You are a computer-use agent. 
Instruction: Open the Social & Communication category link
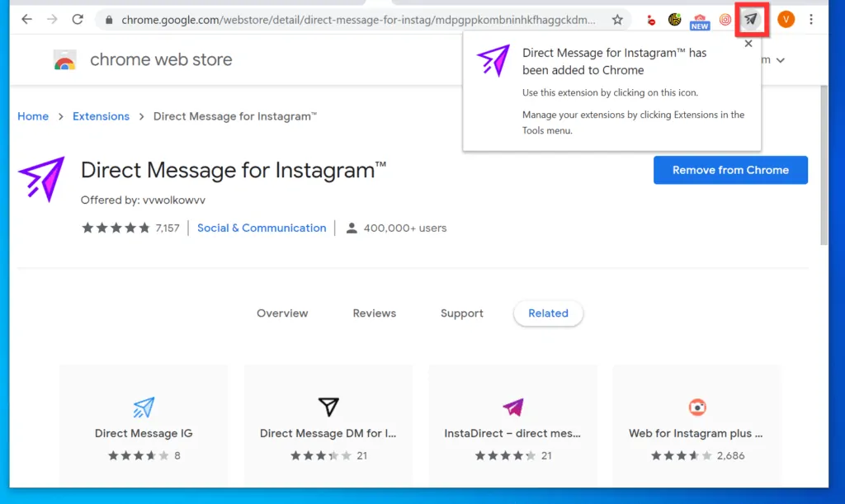point(262,228)
